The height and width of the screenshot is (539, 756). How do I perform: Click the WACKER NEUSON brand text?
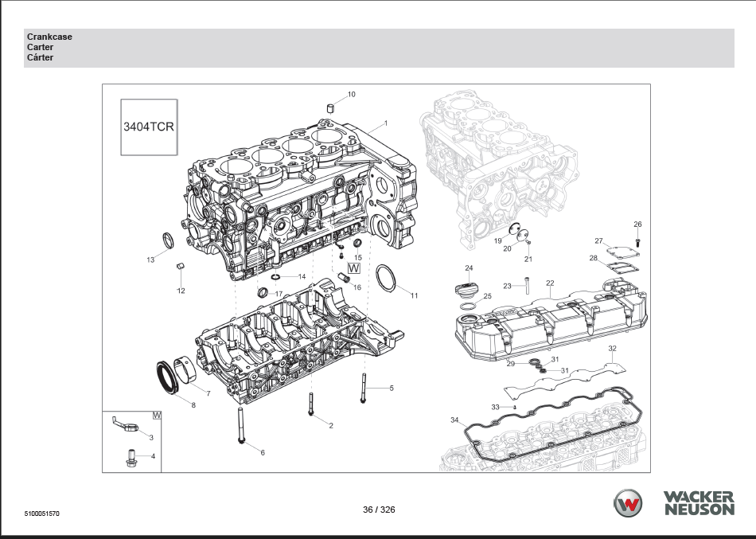click(x=698, y=504)
